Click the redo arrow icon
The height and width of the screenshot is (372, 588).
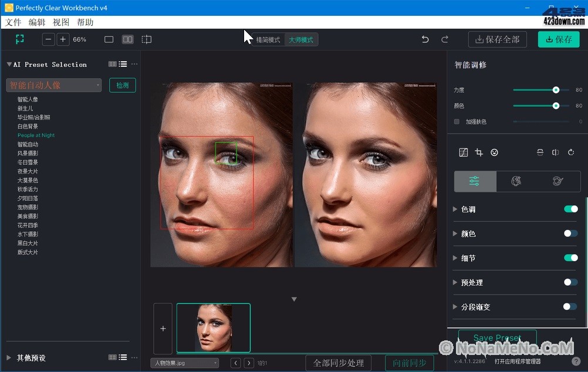pyautogui.click(x=445, y=39)
